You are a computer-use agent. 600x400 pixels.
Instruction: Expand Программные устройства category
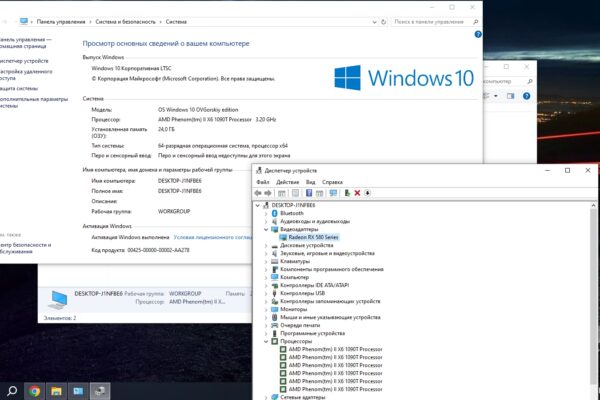coord(266,333)
